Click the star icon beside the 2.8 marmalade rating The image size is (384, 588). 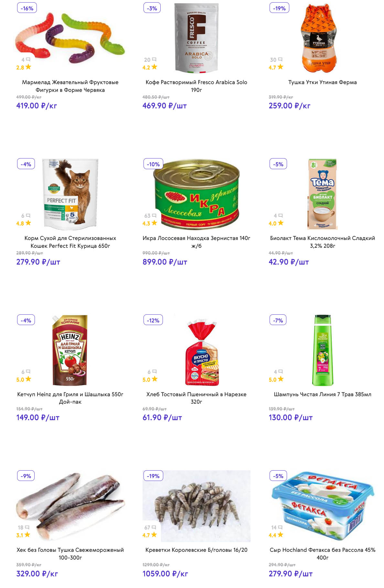pos(28,67)
